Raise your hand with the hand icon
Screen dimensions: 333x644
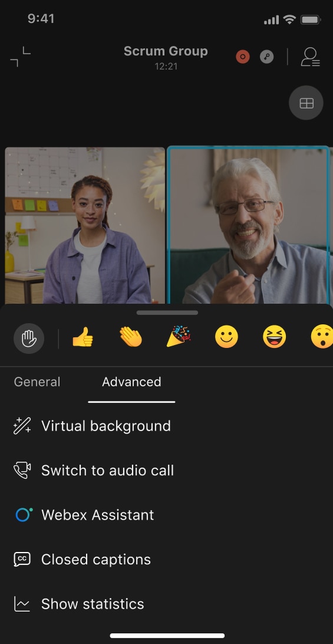[29, 339]
